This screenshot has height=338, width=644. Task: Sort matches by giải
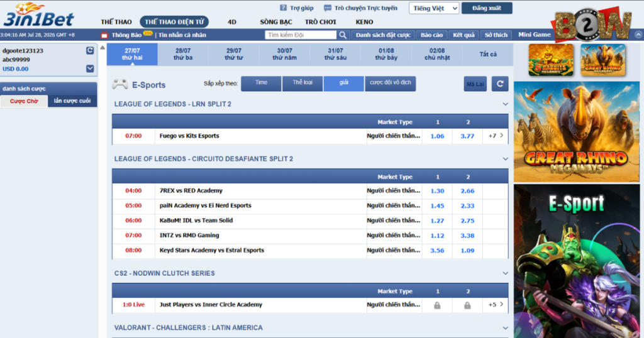(x=344, y=84)
